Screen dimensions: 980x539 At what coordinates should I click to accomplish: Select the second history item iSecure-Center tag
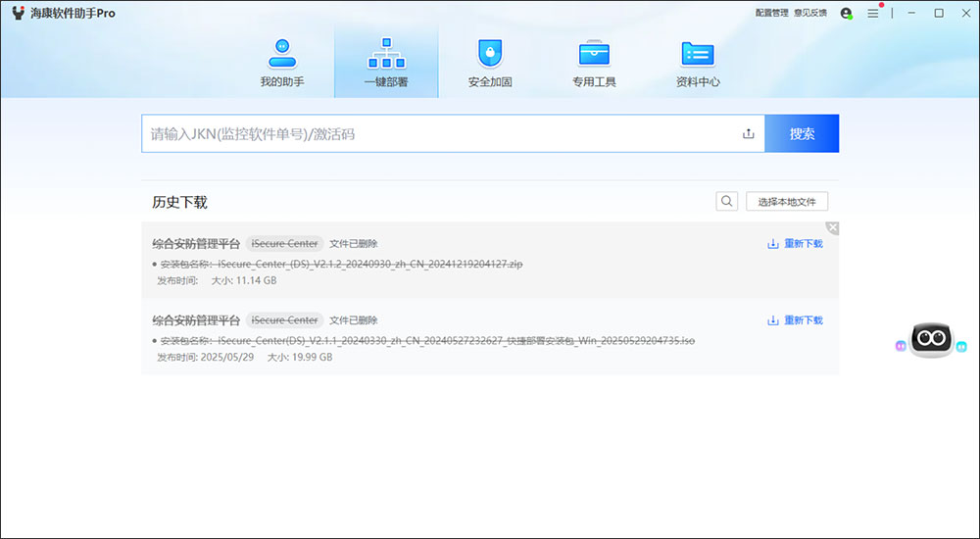(x=284, y=320)
